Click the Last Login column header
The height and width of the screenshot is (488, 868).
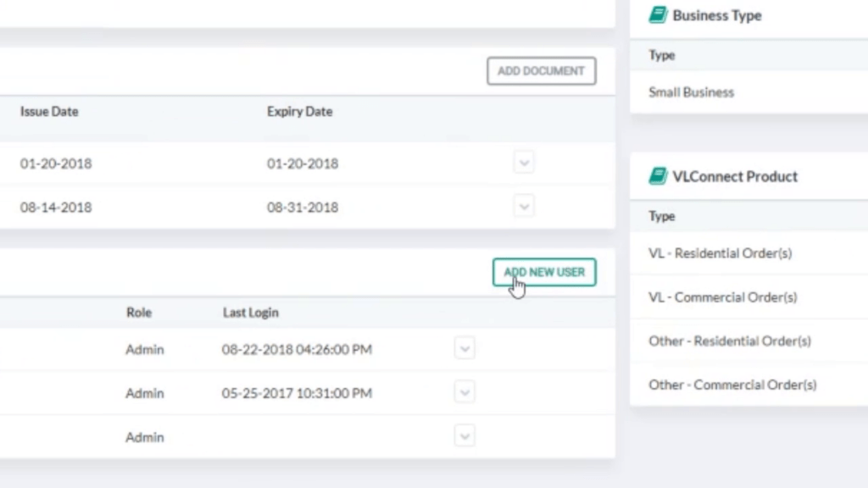(x=251, y=312)
